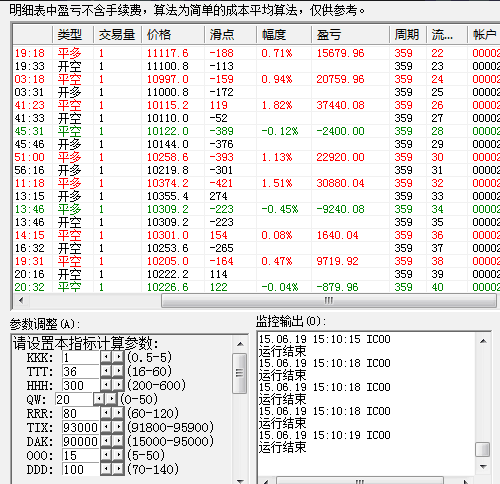Click the 15:10:15 IC00 log entry
This screenshot has width=500, height=484.
tap(324, 339)
